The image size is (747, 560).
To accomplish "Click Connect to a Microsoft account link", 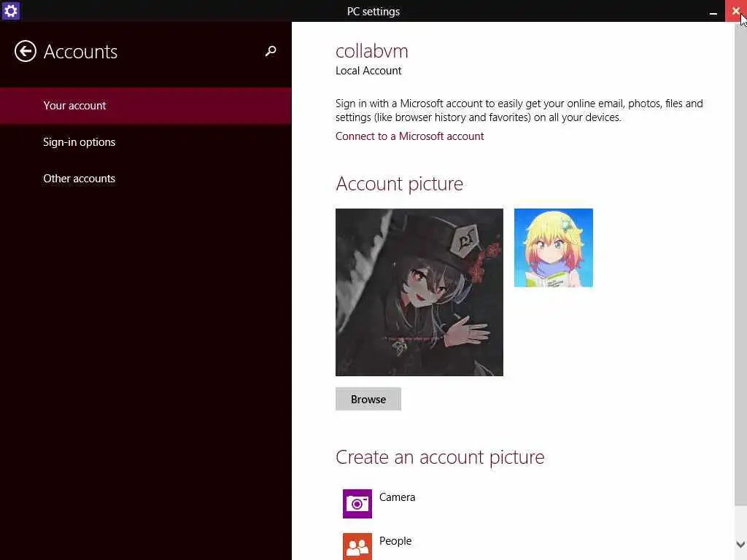I will (409, 136).
